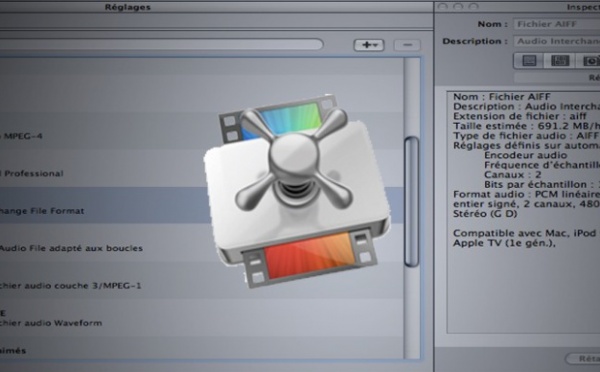Click the summary line Taille estimée : 691.2 MB
This screenshot has width=600, height=372.
[x=527, y=126]
